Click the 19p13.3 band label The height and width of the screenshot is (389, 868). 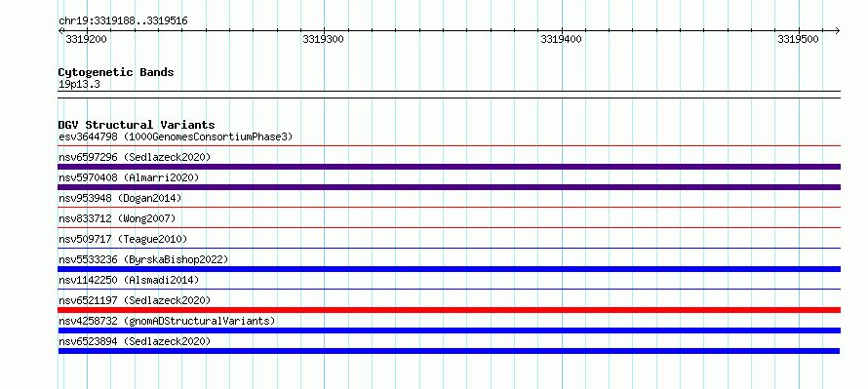(79, 85)
